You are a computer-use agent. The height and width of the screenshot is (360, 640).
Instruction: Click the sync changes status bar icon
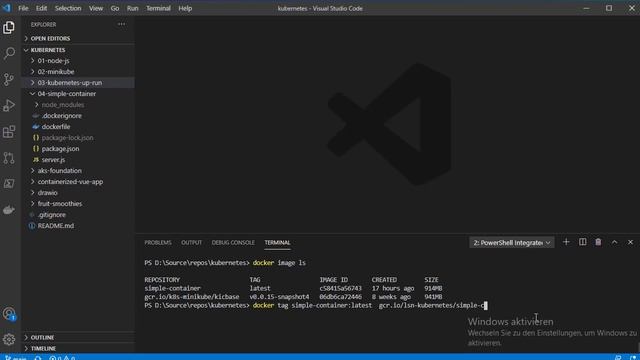click(x=38, y=358)
